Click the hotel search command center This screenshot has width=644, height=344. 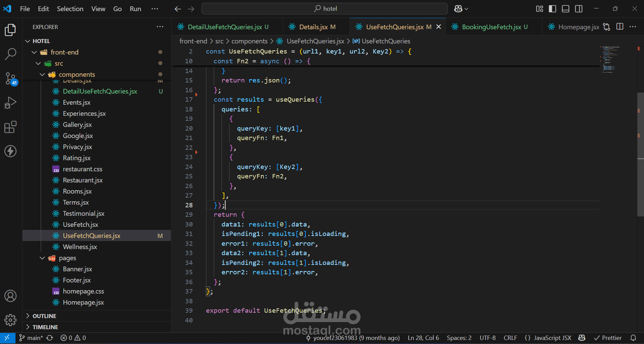pos(325,9)
